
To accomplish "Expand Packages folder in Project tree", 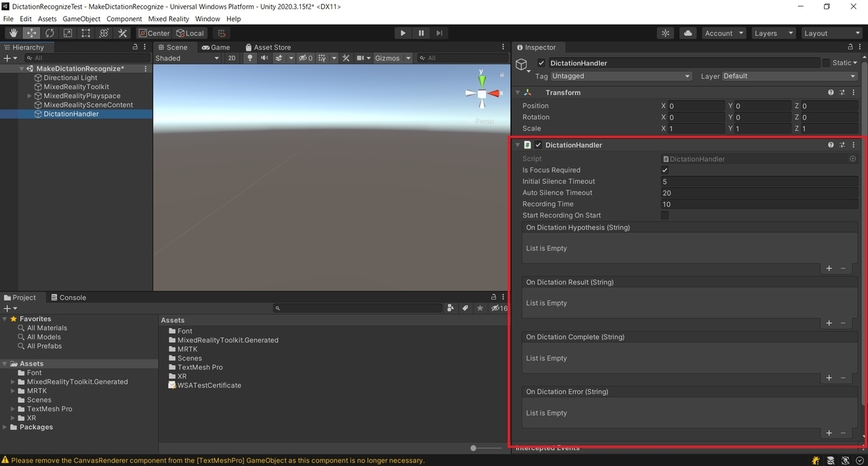I will point(5,427).
